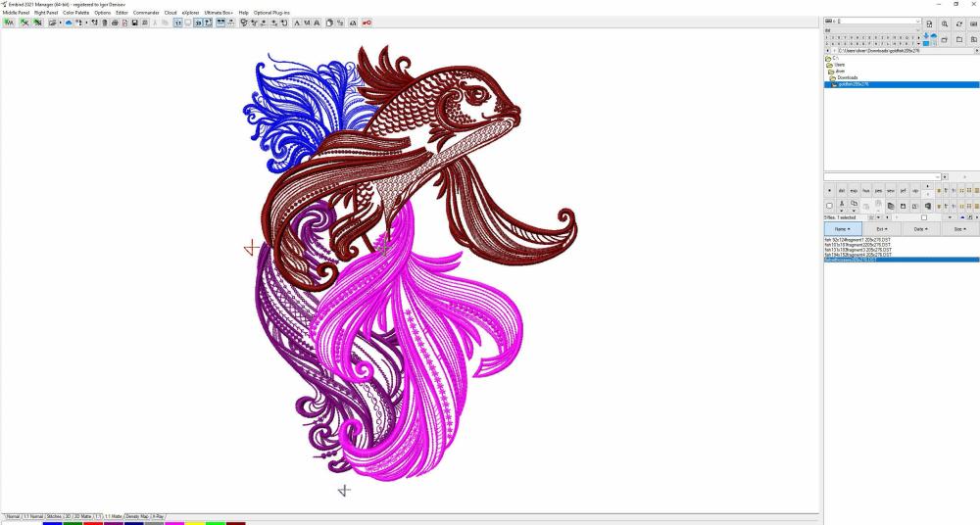Click the yellow swatch in bottom color bar
The image size is (980, 525).
click(x=195, y=523)
